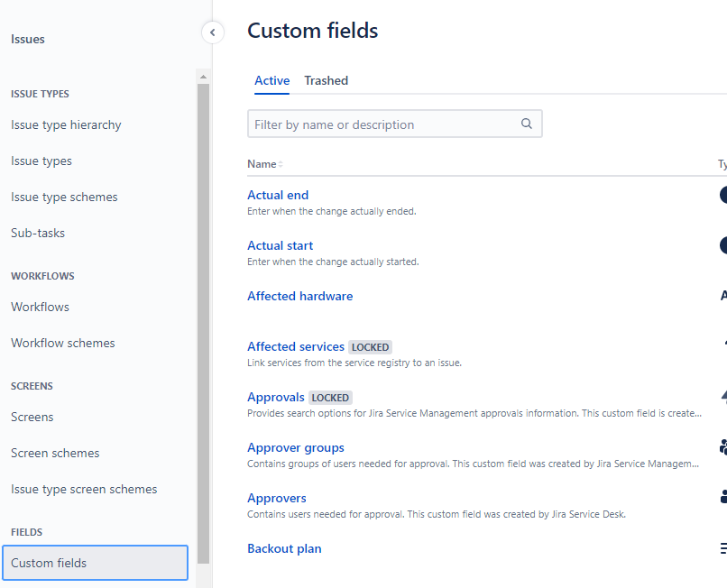Click the Approver groups type icon
This screenshot has height=588, width=727.
tap(722, 446)
